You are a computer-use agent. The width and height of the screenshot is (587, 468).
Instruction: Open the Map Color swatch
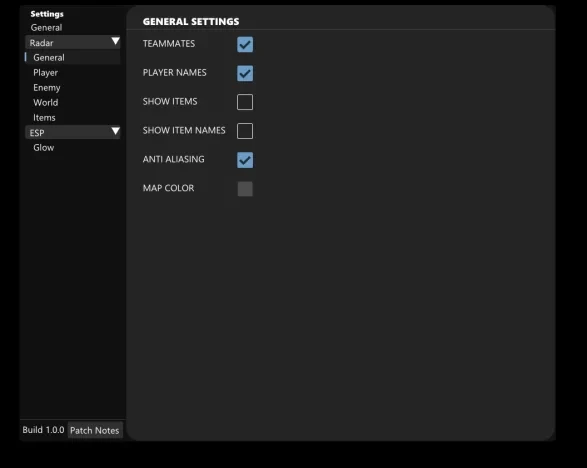245,189
